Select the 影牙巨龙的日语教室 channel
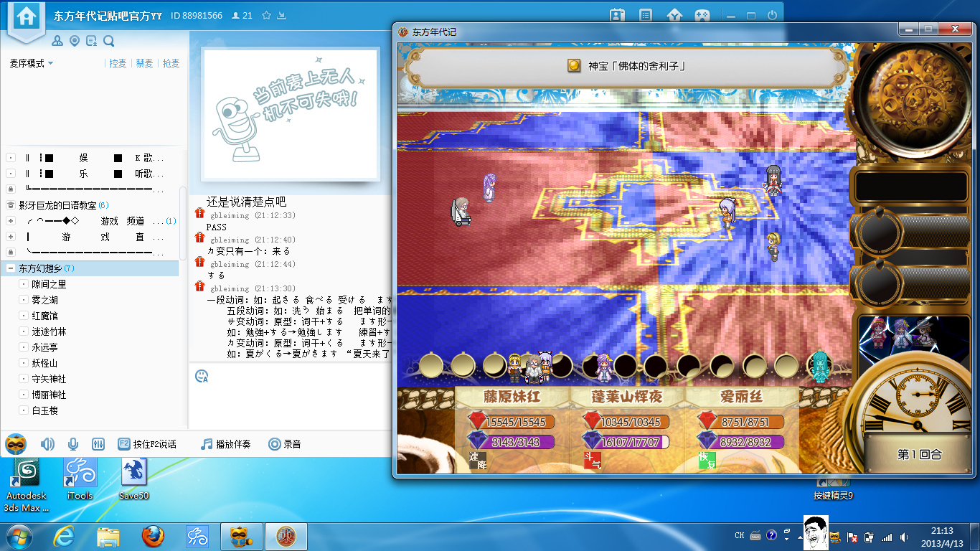The image size is (980, 551). tap(58, 205)
